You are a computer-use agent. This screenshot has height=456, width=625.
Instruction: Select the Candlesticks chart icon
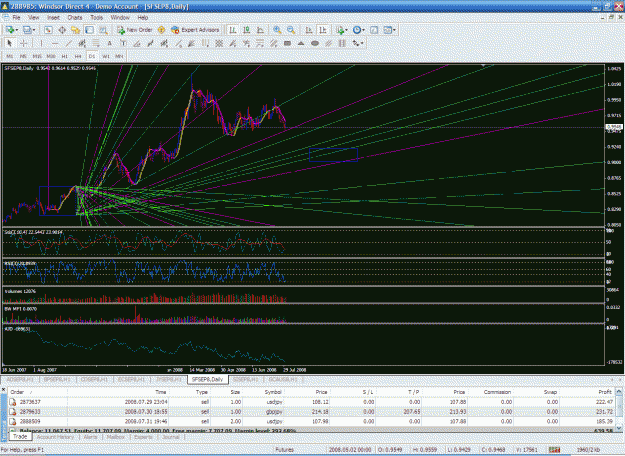point(247,30)
